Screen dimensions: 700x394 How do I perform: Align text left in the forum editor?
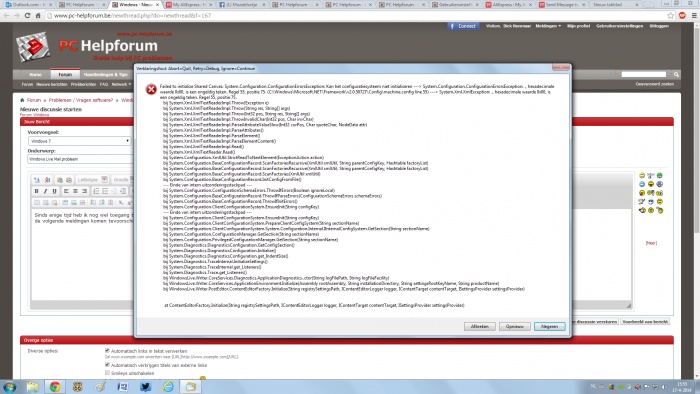pyautogui.click(x=66, y=191)
